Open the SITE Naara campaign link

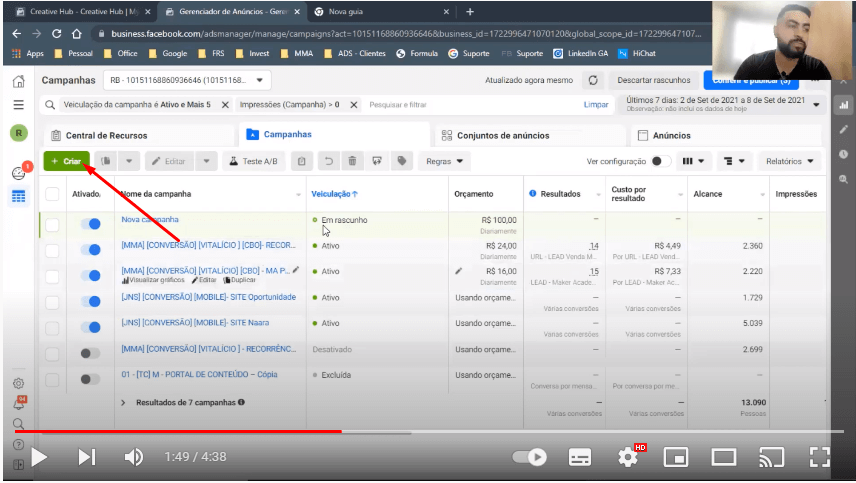point(195,323)
